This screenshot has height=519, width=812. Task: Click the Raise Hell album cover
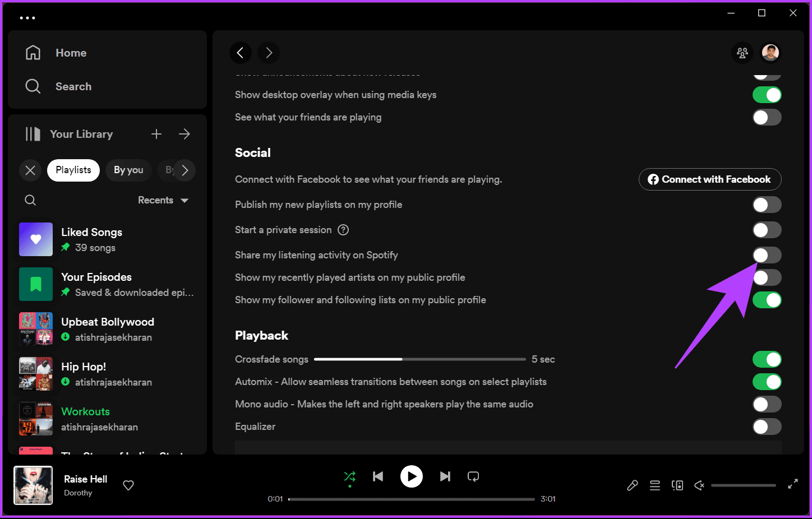tap(33, 485)
